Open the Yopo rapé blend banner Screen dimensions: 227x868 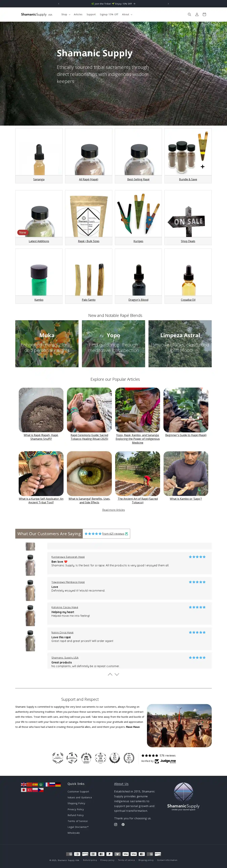[113, 344]
